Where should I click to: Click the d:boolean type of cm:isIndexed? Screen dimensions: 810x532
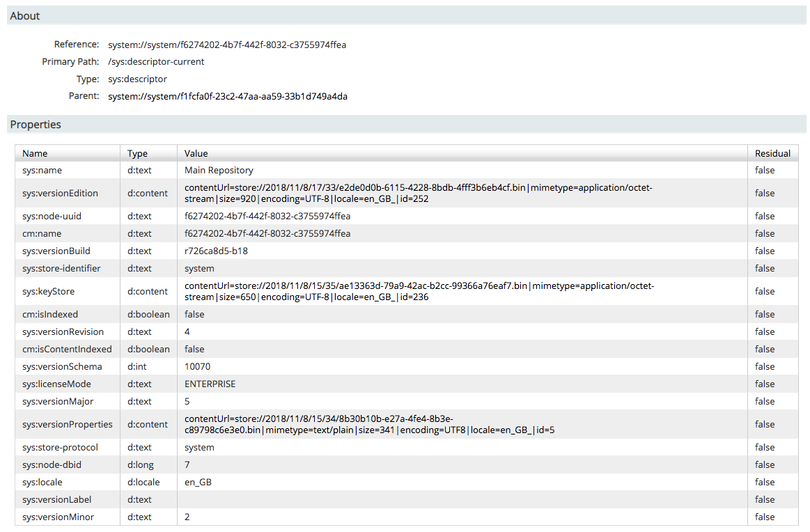[x=149, y=315]
